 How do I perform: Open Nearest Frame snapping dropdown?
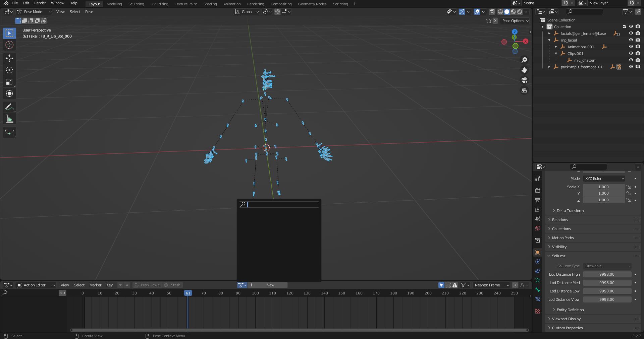[x=491, y=285]
